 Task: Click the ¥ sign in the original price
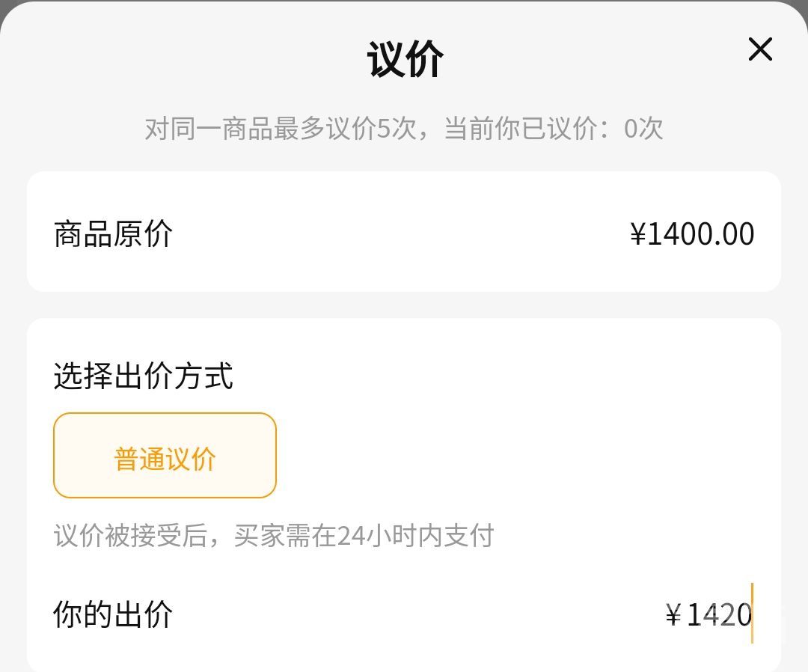pyautogui.click(x=637, y=234)
